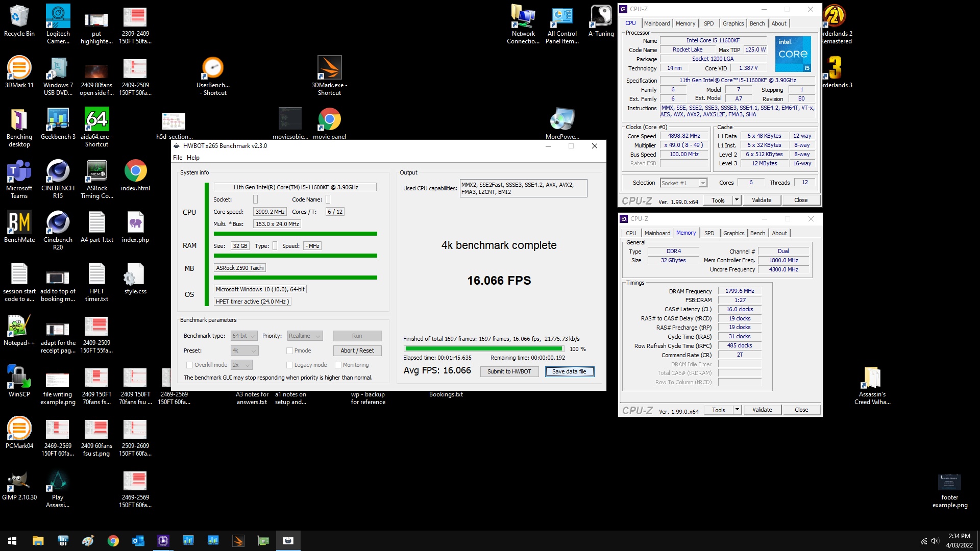This screenshot has height=551, width=980.
Task: Open the PCMark04 desktop icon
Action: pos(19,433)
